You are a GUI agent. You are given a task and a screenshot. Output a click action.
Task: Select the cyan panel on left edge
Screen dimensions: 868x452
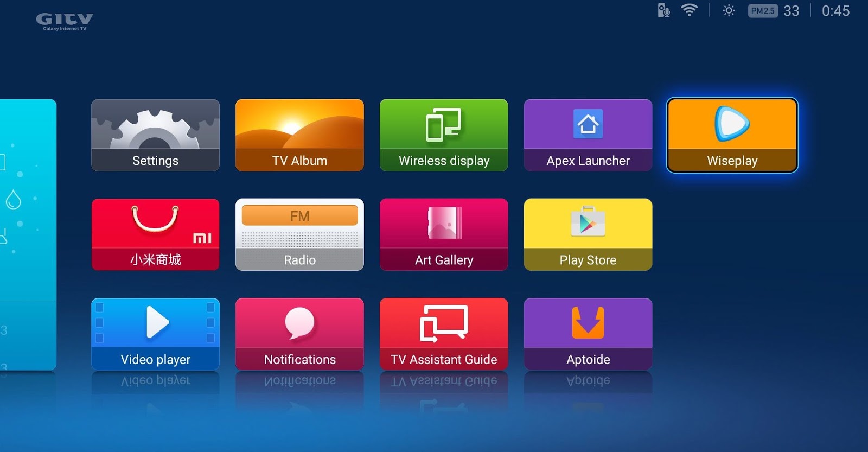point(28,234)
